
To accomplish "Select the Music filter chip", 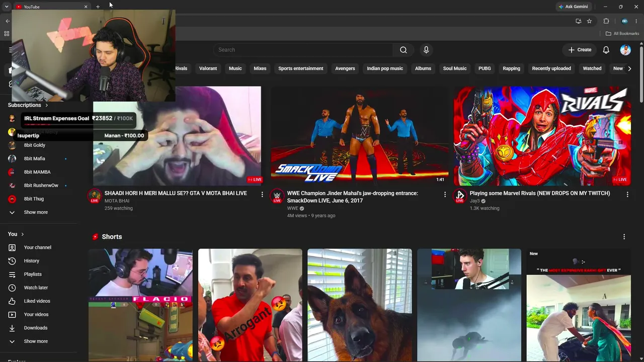I will pos(235,68).
